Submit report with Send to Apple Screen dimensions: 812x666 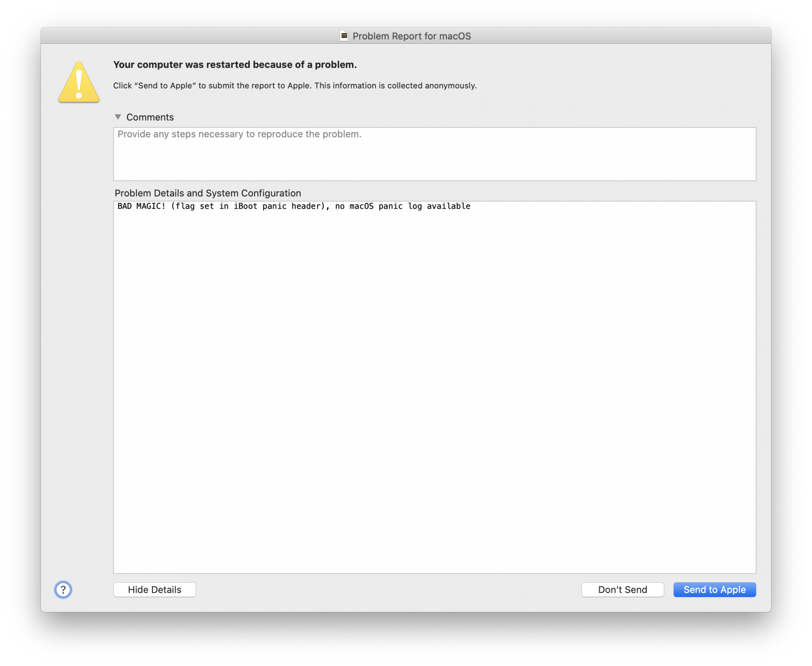[x=714, y=590]
